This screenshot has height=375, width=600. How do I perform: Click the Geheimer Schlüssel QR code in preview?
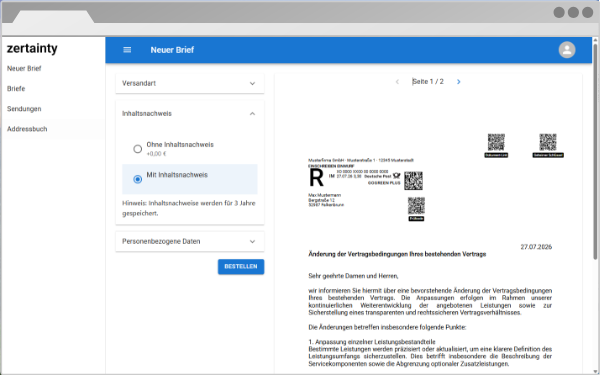(x=548, y=142)
